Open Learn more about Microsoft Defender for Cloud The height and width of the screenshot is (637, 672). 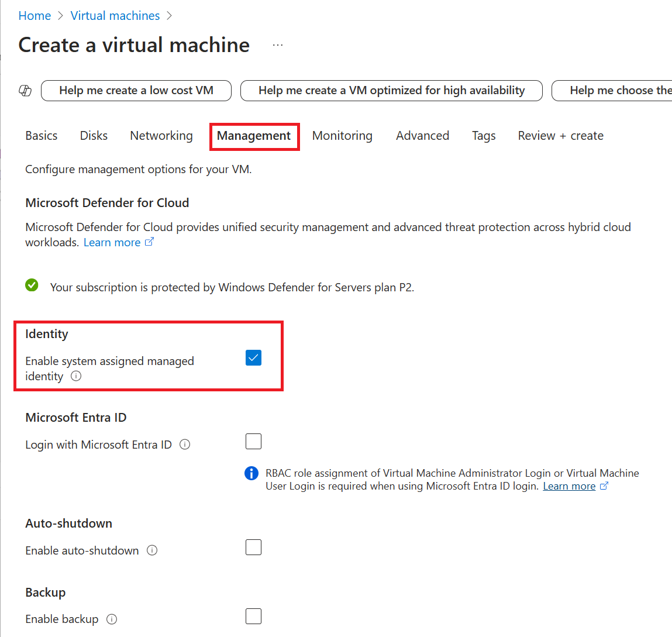click(x=112, y=242)
